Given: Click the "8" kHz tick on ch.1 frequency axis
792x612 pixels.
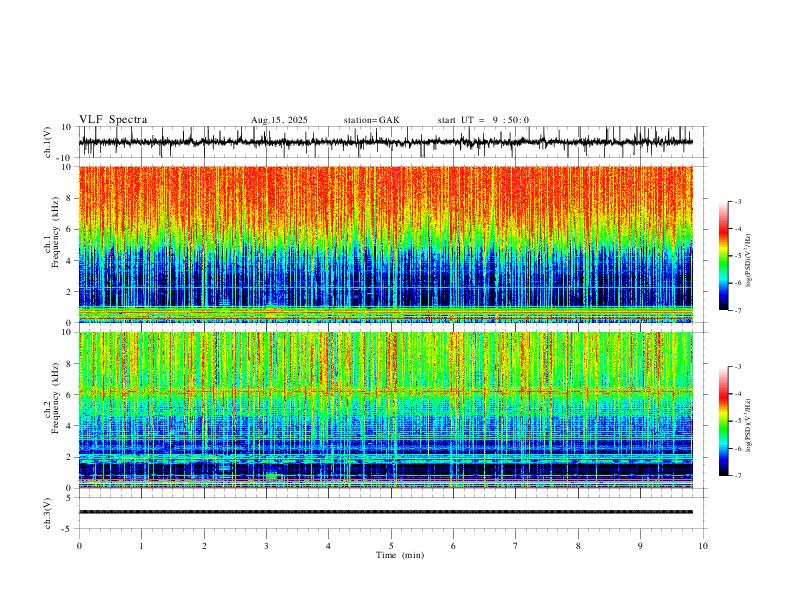Looking at the screenshot, I should tap(70, 198).
